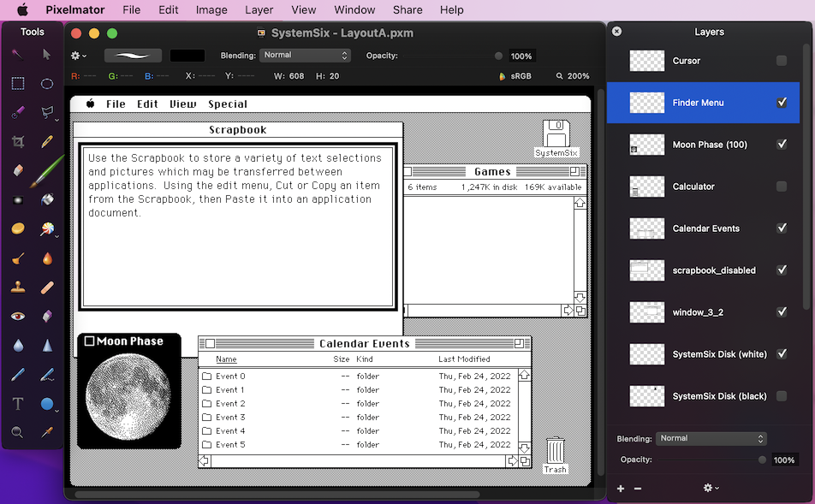Choose the Rectangular Marquee tool
815x504 pixels.
coord(18,83)
